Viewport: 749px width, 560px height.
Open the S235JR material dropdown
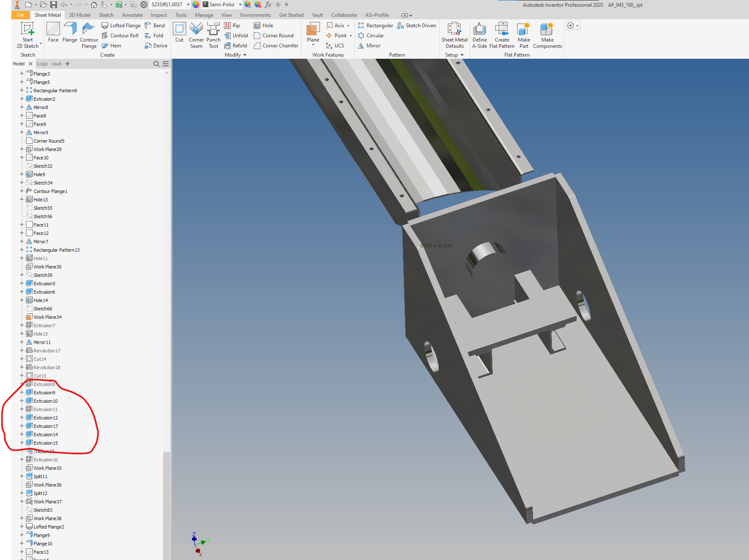pyautogui.click(x=187, y=5)
